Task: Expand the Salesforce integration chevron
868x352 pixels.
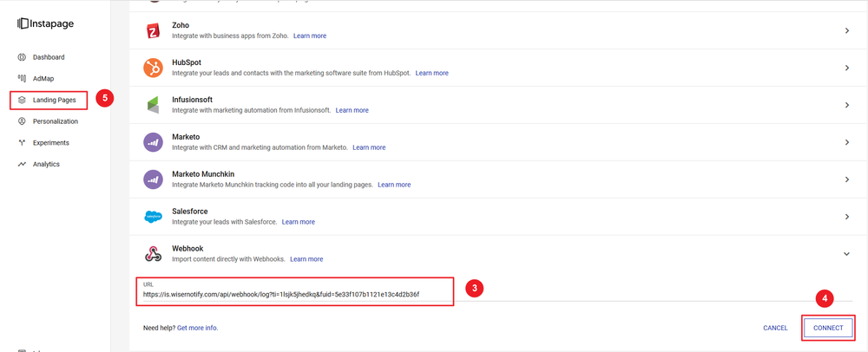Action: tap(846, 217)
